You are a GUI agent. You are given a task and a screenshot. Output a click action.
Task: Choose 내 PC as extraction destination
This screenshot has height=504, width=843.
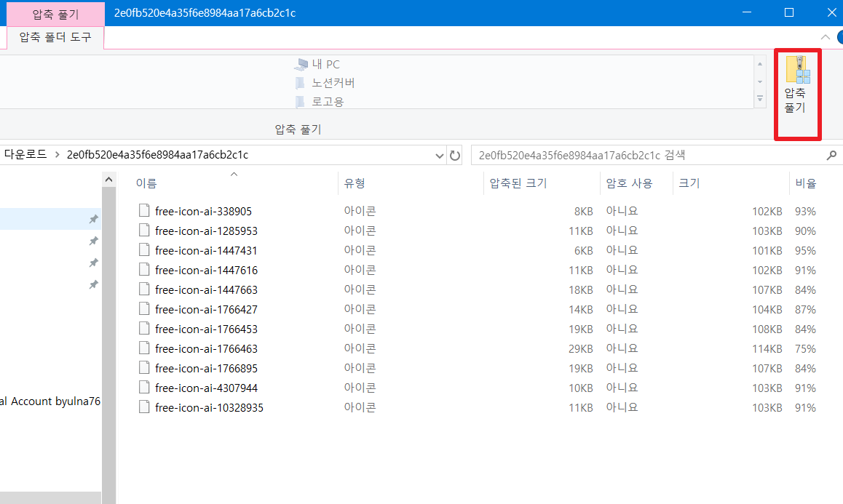coord(317,65)
